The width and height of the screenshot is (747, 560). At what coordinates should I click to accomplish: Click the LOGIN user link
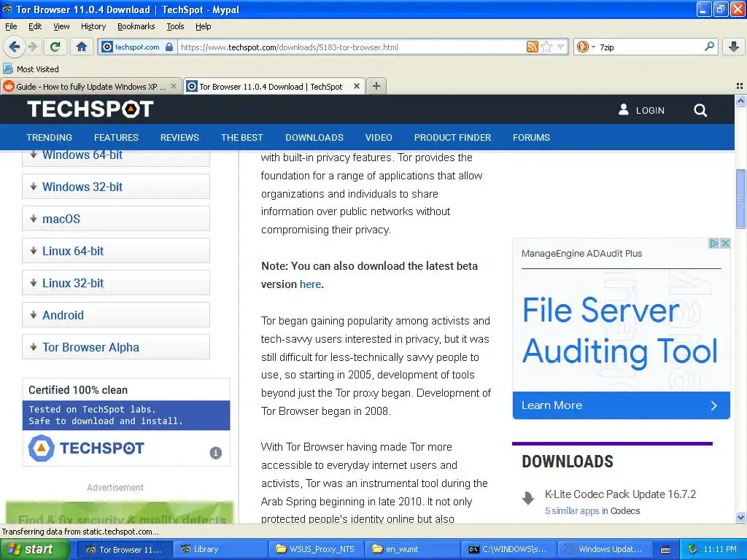click(641, 110)
